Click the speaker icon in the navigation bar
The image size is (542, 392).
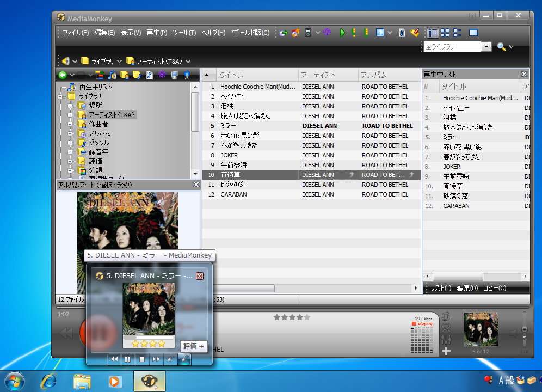coord(66,61)
